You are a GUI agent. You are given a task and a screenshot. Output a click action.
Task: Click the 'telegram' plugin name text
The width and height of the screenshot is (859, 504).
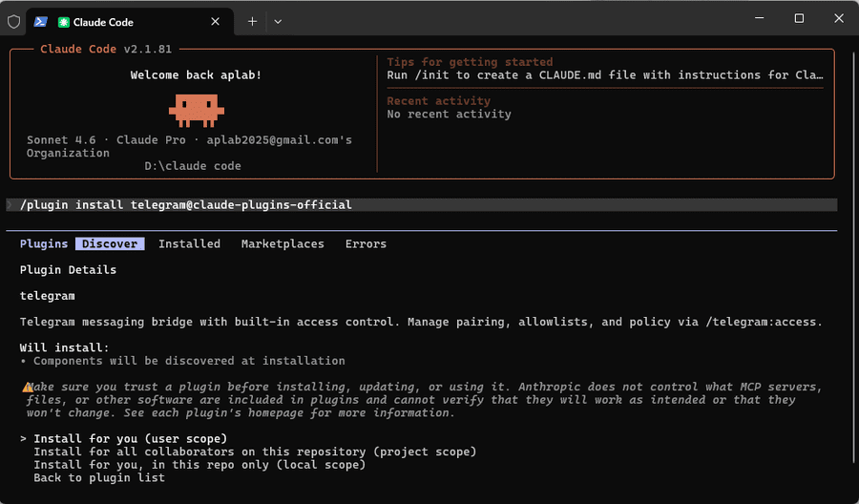[47, 296]
